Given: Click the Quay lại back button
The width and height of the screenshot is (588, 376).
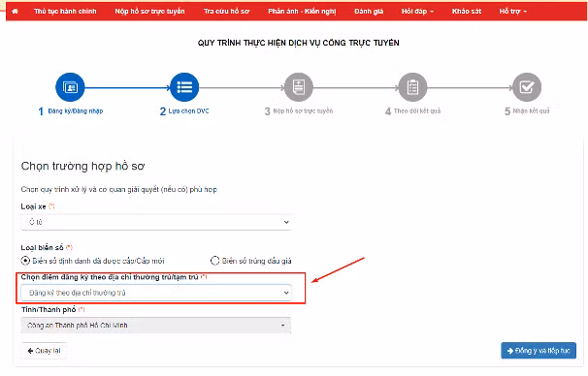Looking at the screenshot, I should 45,351.
